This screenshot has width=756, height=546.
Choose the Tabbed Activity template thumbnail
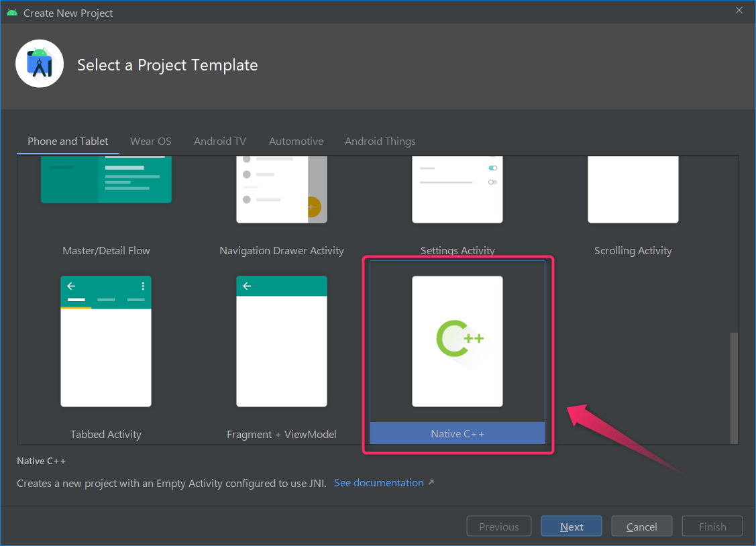coord(106,341)
